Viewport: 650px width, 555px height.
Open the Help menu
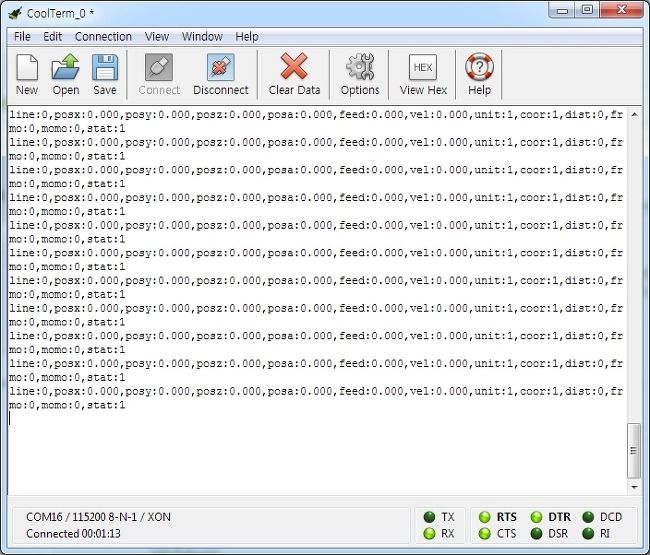coord(247,36)
